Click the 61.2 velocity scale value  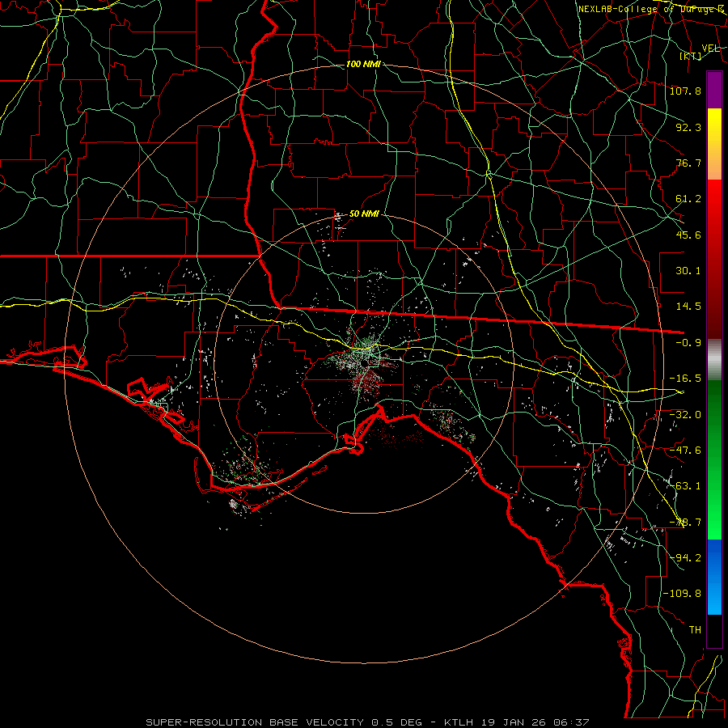(x=688, y=199)
